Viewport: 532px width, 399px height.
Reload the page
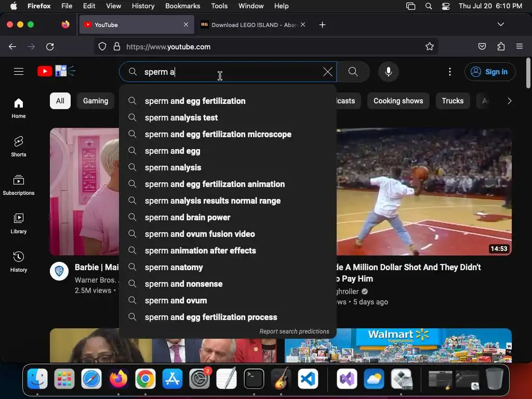click(x=50, y=47)
